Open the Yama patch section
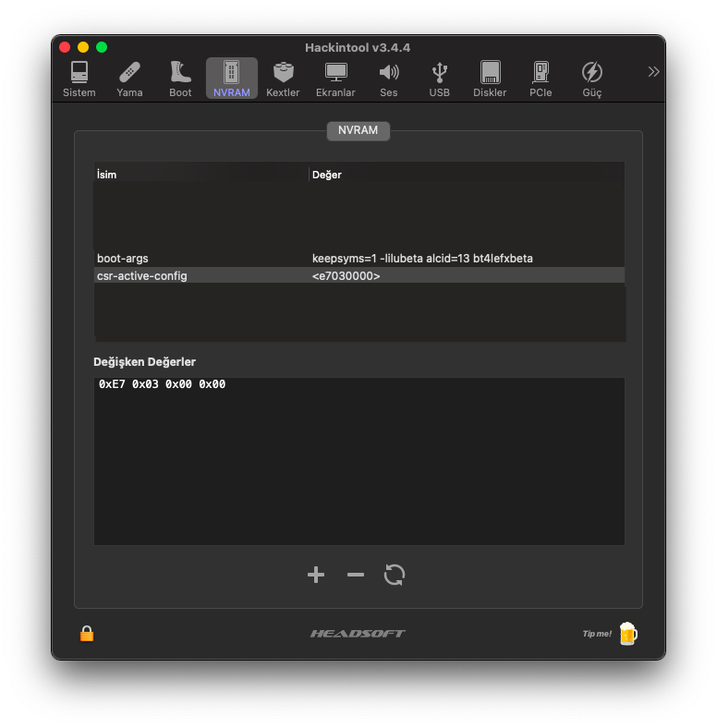The height and width of the screenshot is (728, 717). [x=129, y=79]
